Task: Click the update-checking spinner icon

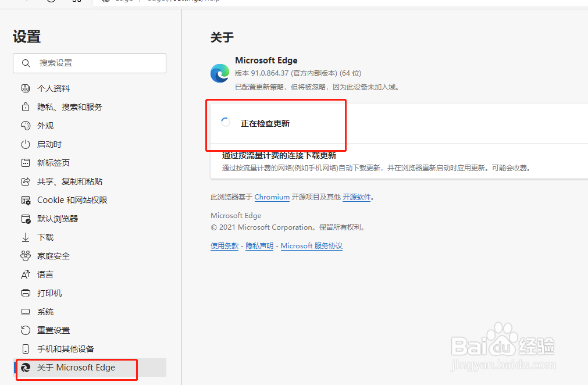Action: [226, 122]
